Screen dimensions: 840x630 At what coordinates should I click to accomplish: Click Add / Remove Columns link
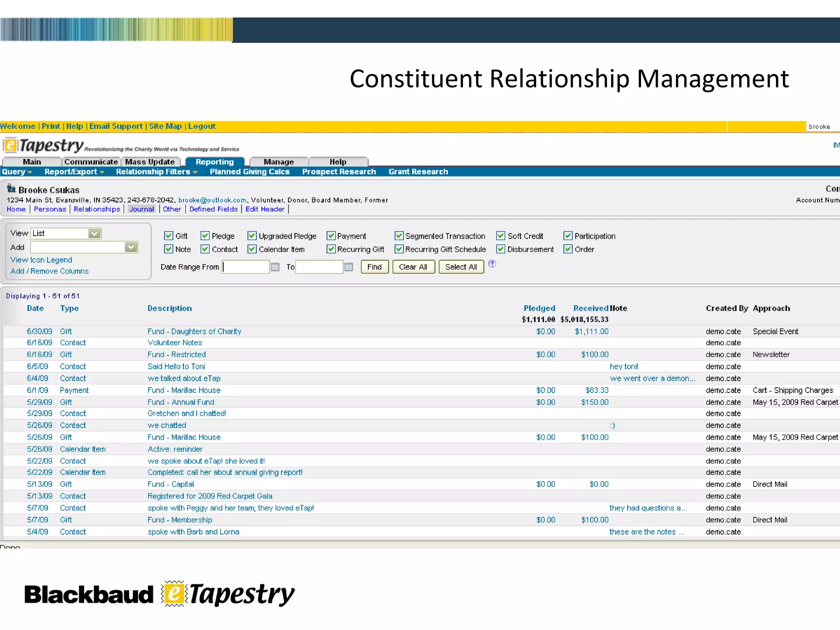click(50, 271)
